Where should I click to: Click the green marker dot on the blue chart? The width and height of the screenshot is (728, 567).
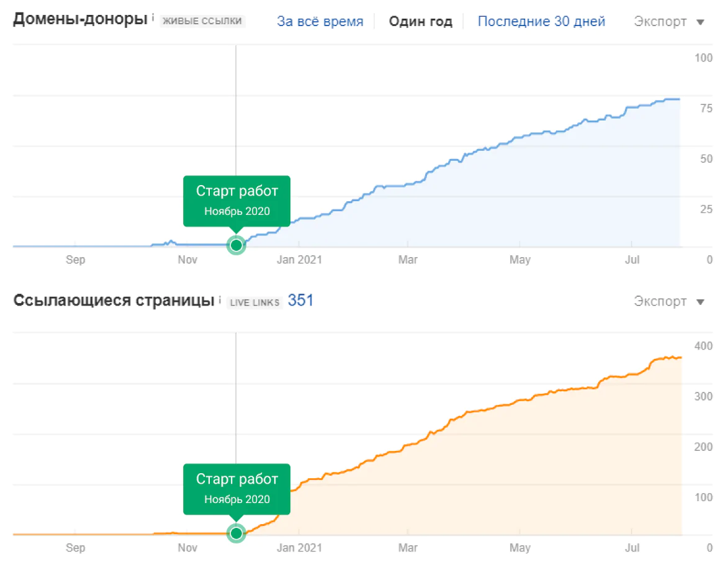236,245
